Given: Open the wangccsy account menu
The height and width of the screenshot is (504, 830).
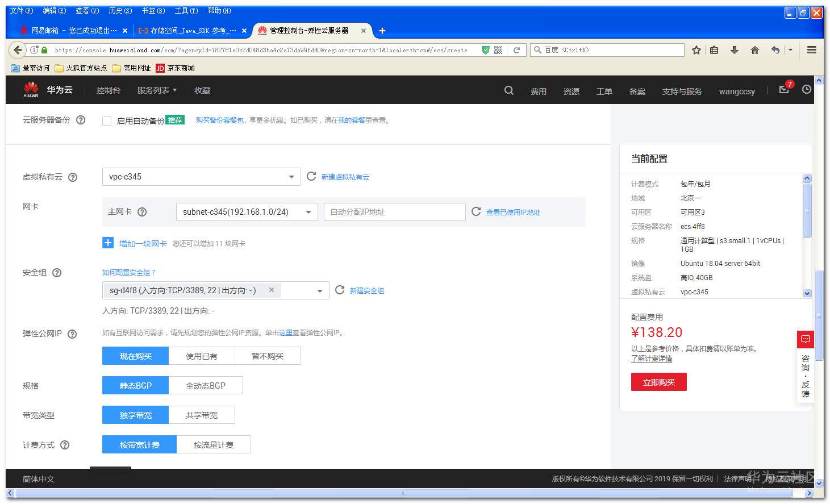Looking at the screenshot, I should click(x=737, y=91).
